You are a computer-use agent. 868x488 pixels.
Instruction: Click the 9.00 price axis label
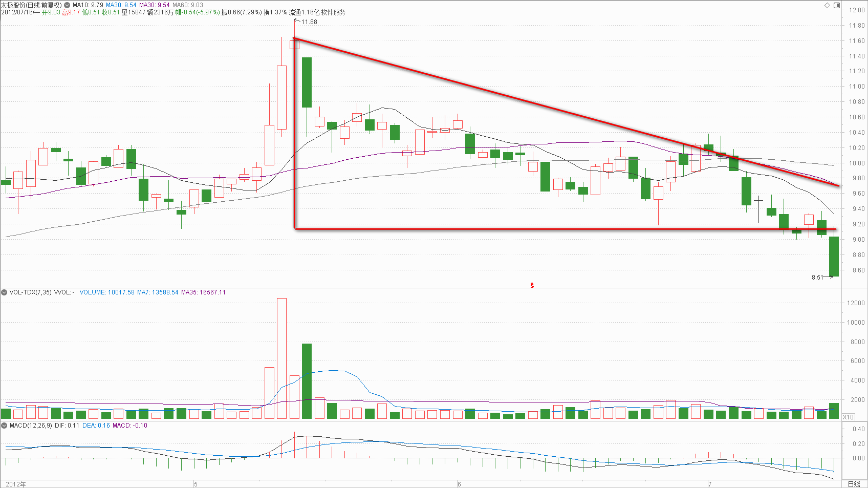(x=858, y=240)
